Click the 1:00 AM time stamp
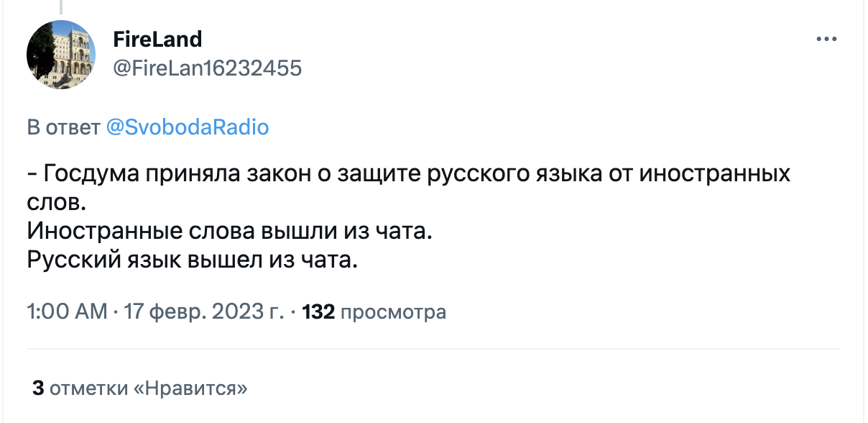 [x=66, y=312]
